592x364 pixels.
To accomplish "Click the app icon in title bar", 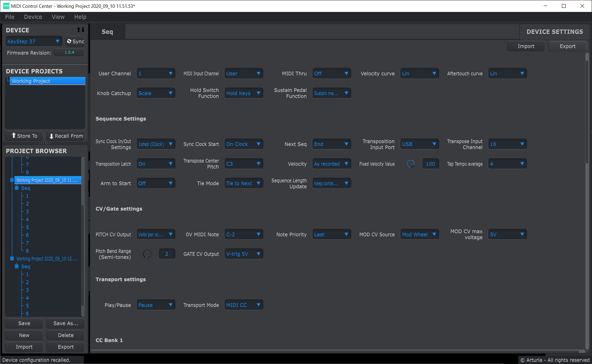I will [x=6, y=6].
